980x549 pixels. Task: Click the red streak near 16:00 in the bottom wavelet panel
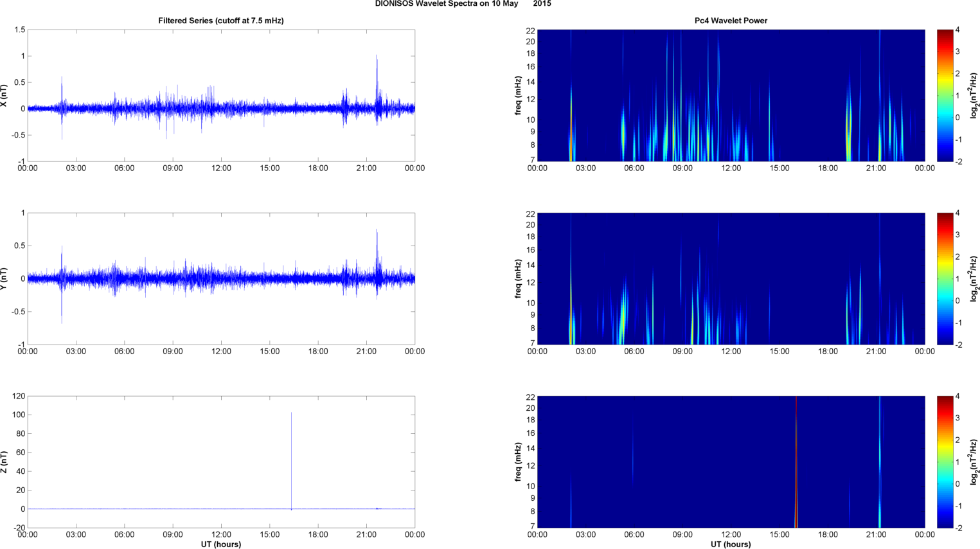coord(796,462)
